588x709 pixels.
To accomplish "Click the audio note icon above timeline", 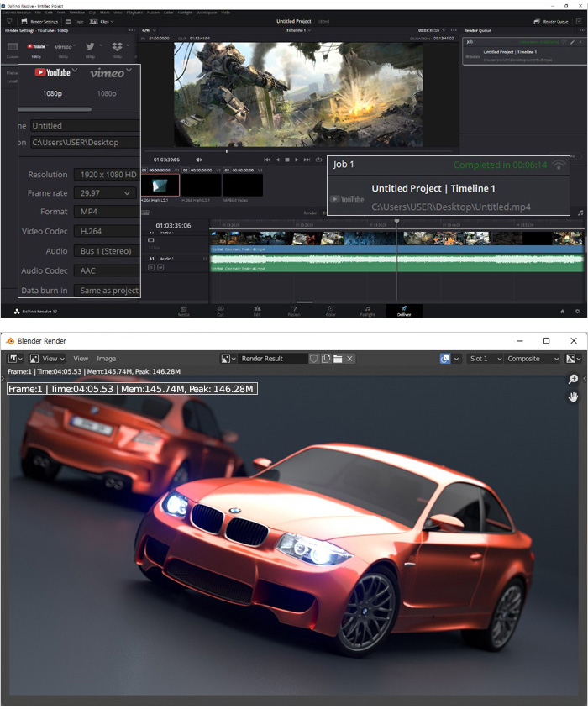I will tap(580, 213).
